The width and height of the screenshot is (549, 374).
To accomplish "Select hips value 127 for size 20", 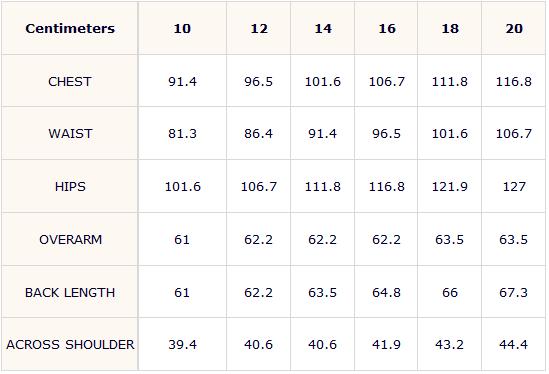I will click(x=514, y=187).
